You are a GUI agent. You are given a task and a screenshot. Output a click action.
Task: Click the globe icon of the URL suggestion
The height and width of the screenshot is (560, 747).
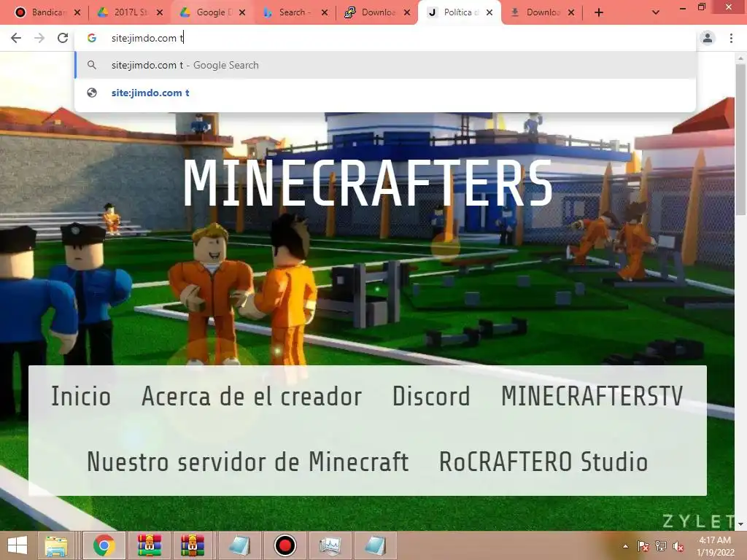click(x=92, y=93)
